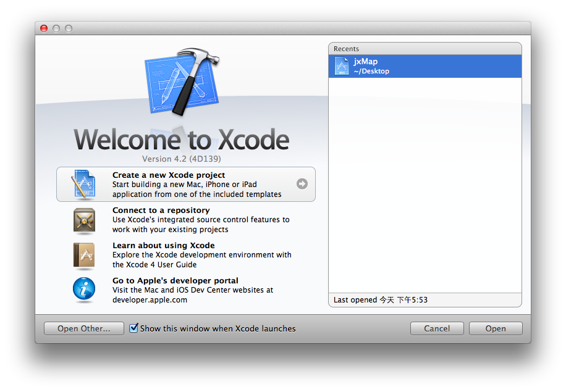The image size is (566, 392).
Task: Click the Xcode user guide book icon
Action: tap(84, 256)
